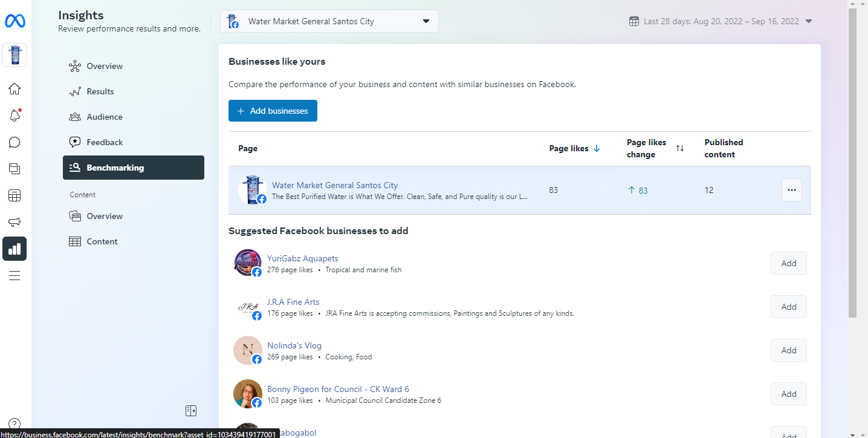Click the J.R.A Fine Arts page thumbnail
868x438 pixels.
(x=248, y=307)
